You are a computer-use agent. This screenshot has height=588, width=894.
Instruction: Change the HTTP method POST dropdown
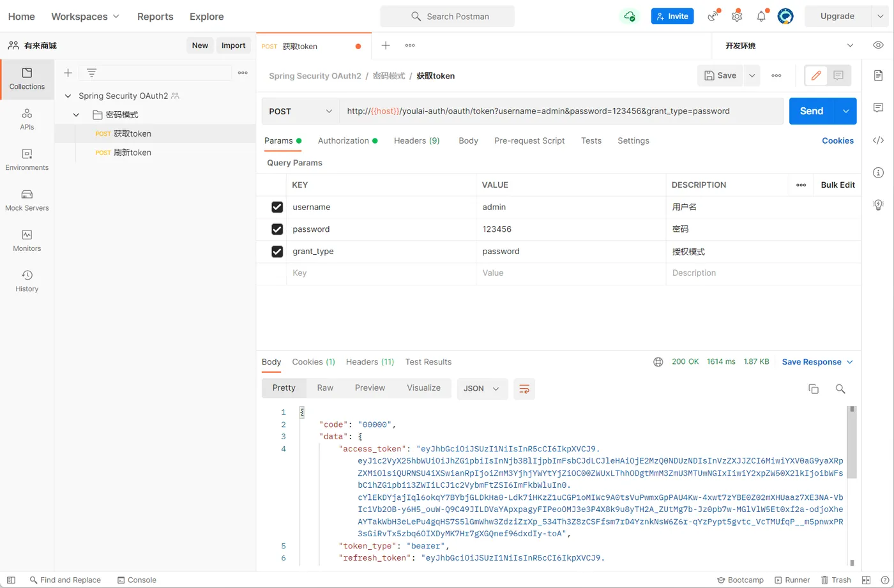tap(300, 111)
